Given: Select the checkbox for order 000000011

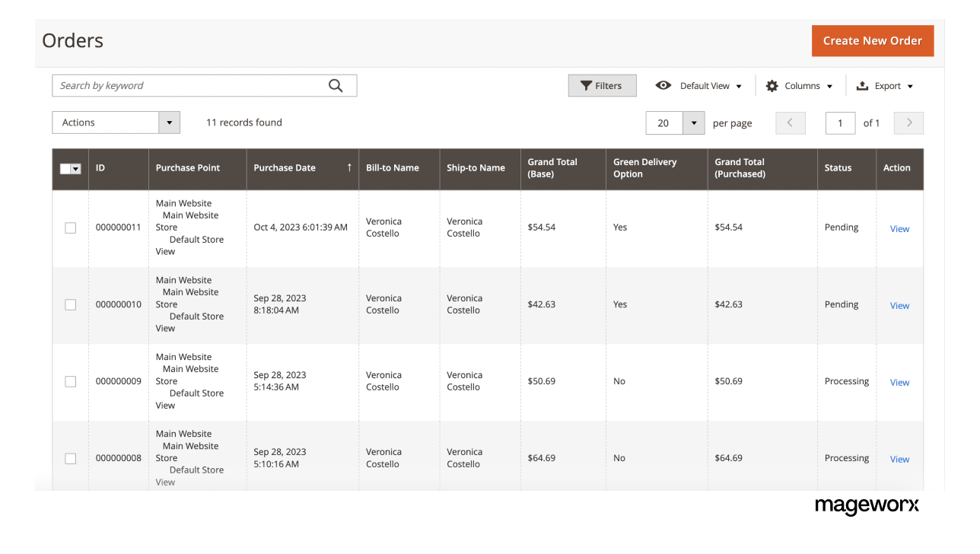Looking at the screenshot, I should coord(70,227).
